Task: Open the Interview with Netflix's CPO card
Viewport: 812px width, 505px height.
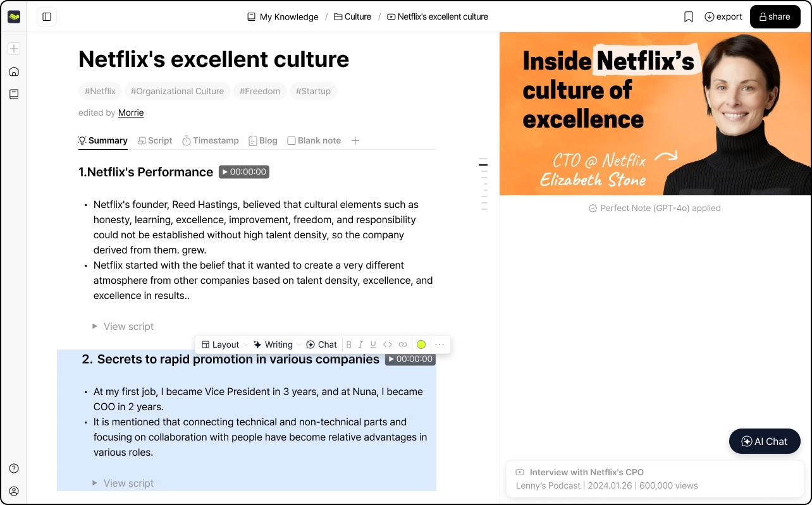Action: coord(655,479)
